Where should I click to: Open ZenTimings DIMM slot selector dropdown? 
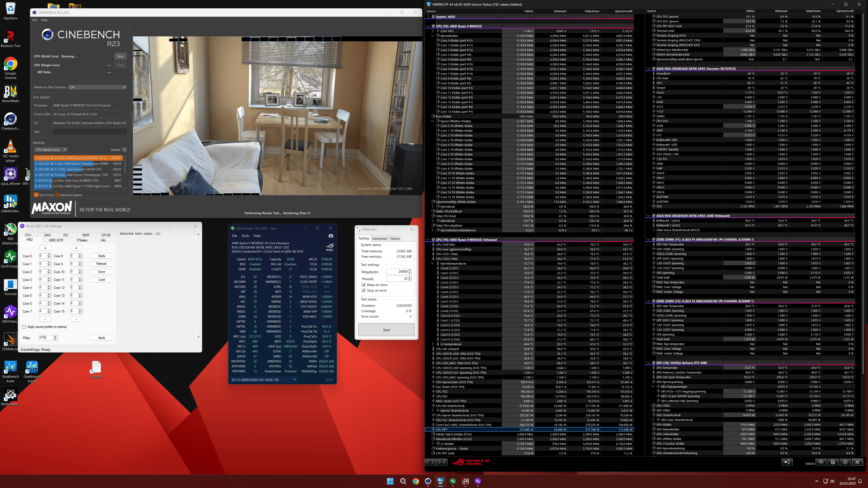click(264, 380)
